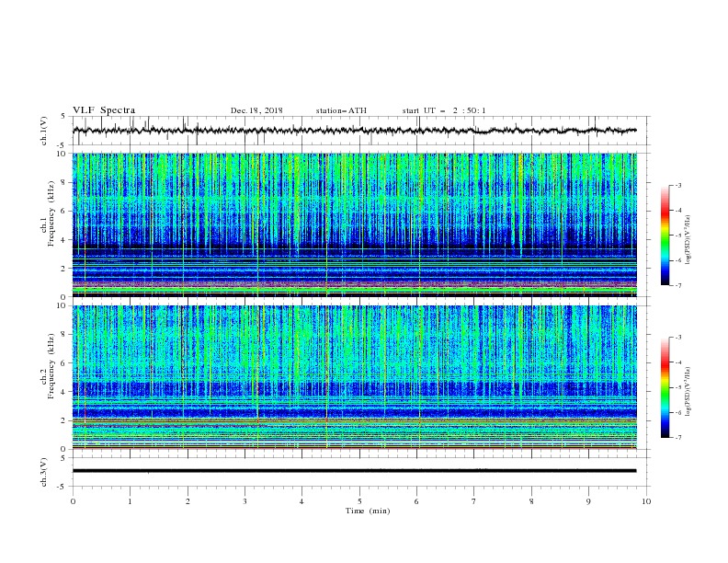Click the "start UT = 2 : 50: 1" text
The height and width of the screenshot is (563, 728).
[444, 110]
